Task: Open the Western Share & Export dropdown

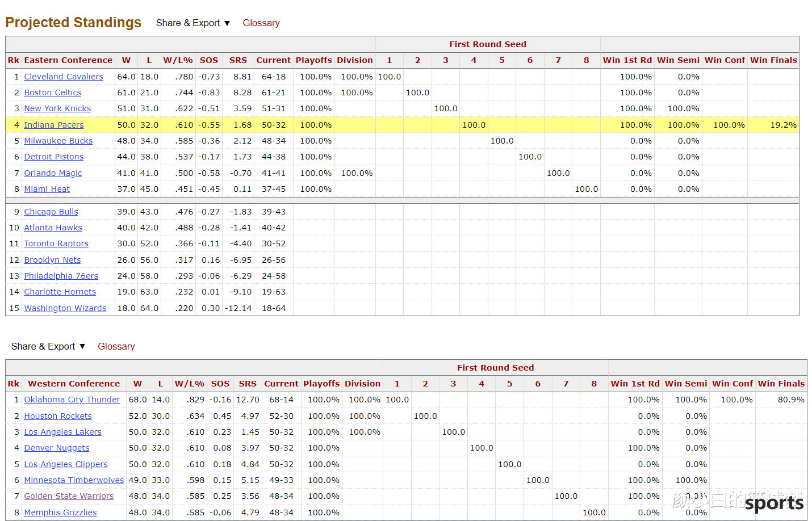Action: (x=48, y=346)
